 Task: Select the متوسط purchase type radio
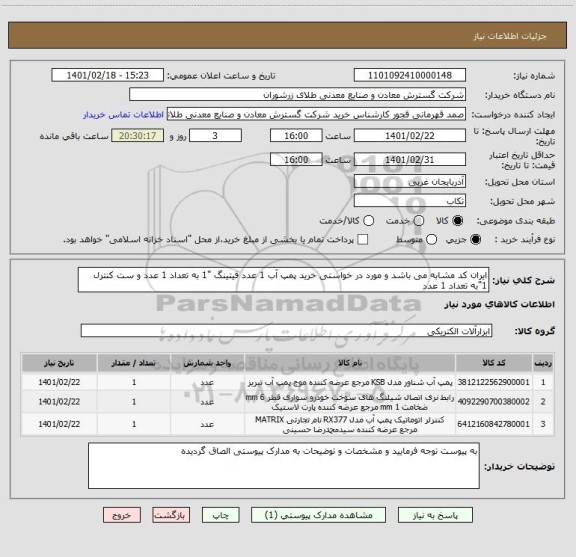coord(431,240)
